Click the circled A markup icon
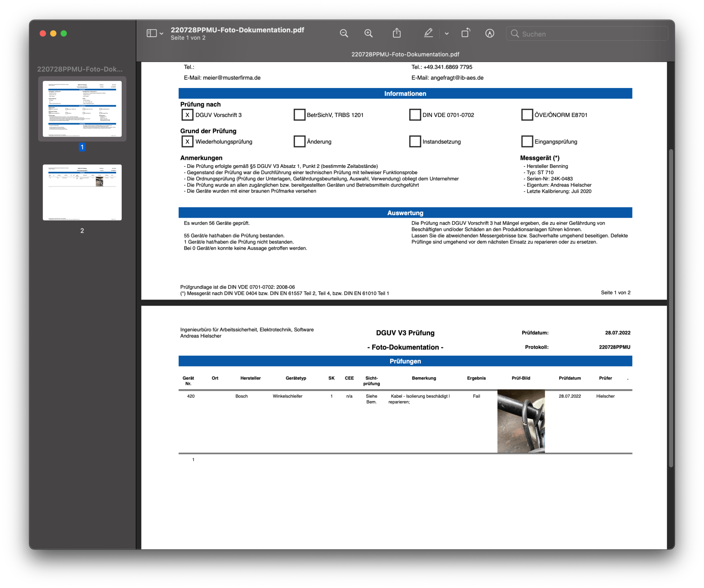This screenshot has width=704, height=588. 489,33
